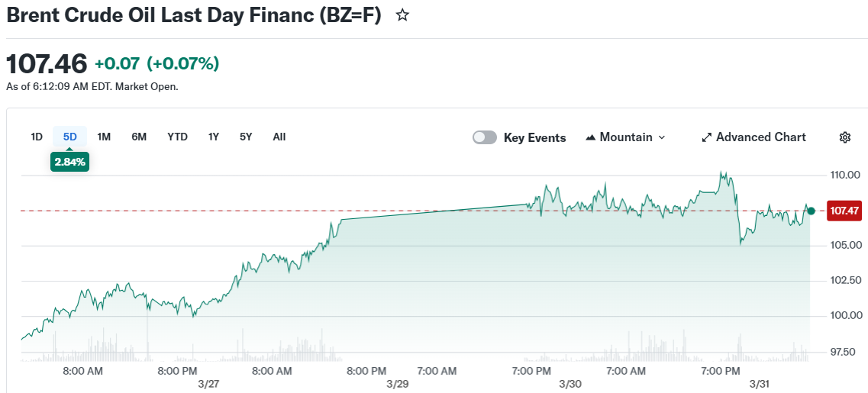
Task: Show the YTD price range
Action: [177, 137]
